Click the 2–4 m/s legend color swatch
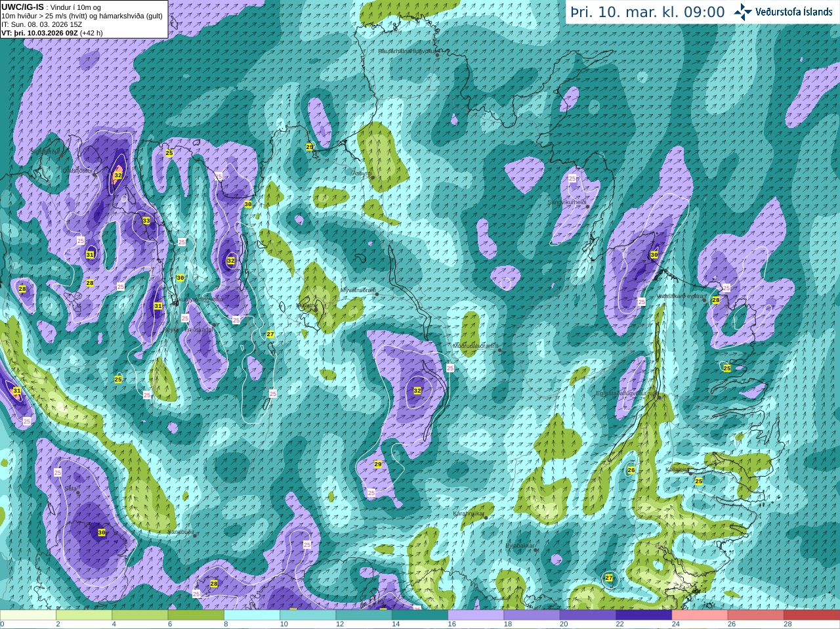The height and width of the screenshot is (629, 840). pos(84,615)
